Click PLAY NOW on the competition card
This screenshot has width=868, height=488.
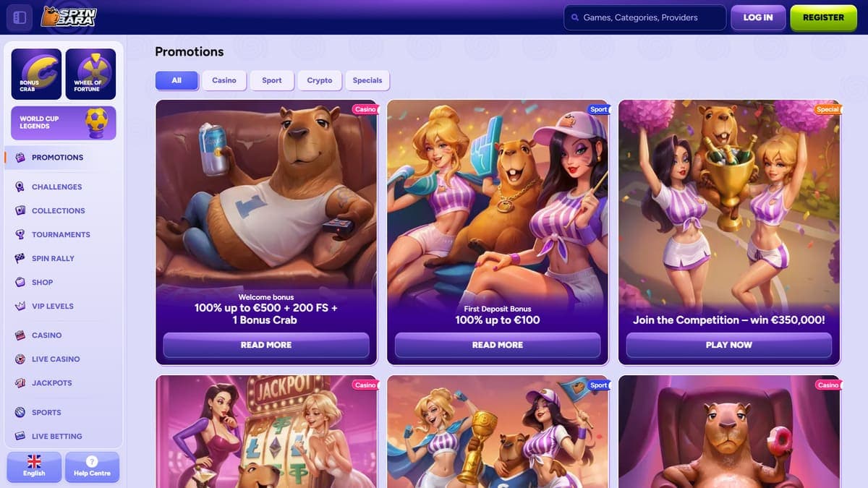point(729,345)
